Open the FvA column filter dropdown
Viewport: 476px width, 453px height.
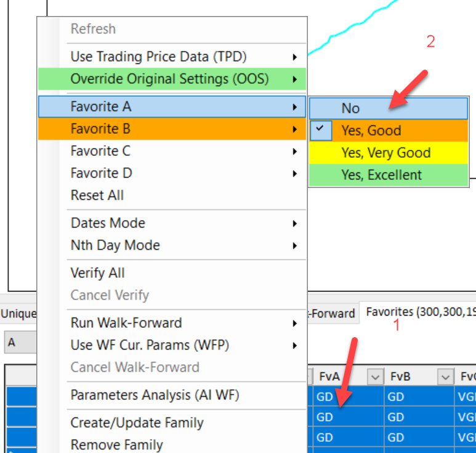[374, 377]
